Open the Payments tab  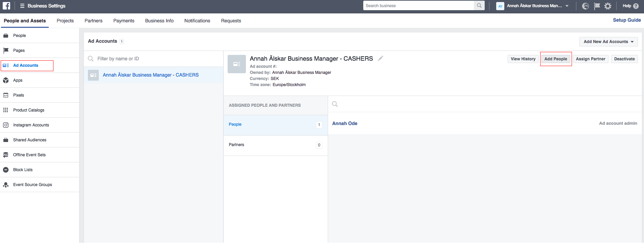click(124, 21)
